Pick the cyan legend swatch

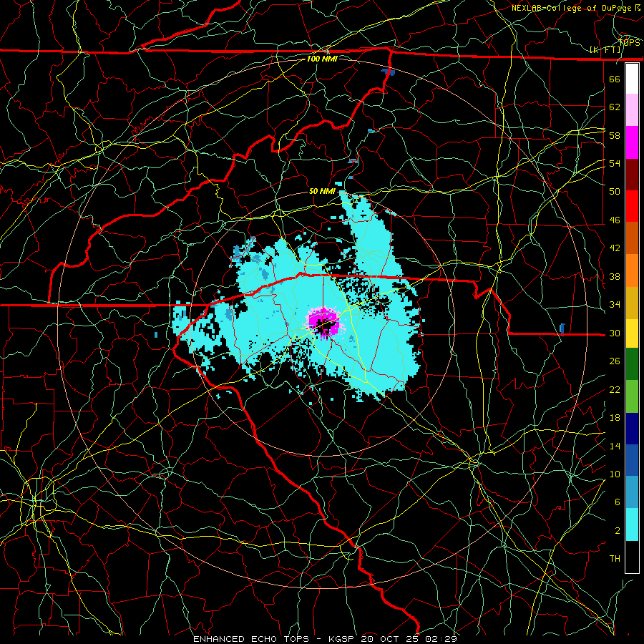click(x=632, y=525)
